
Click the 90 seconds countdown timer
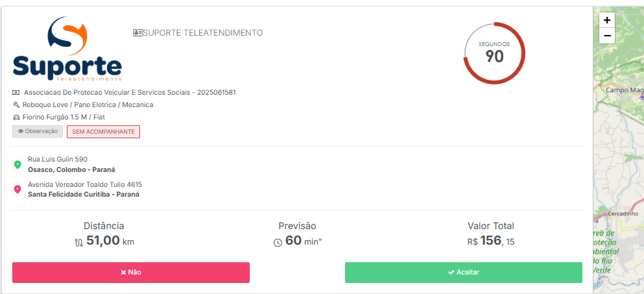(494, 53)
